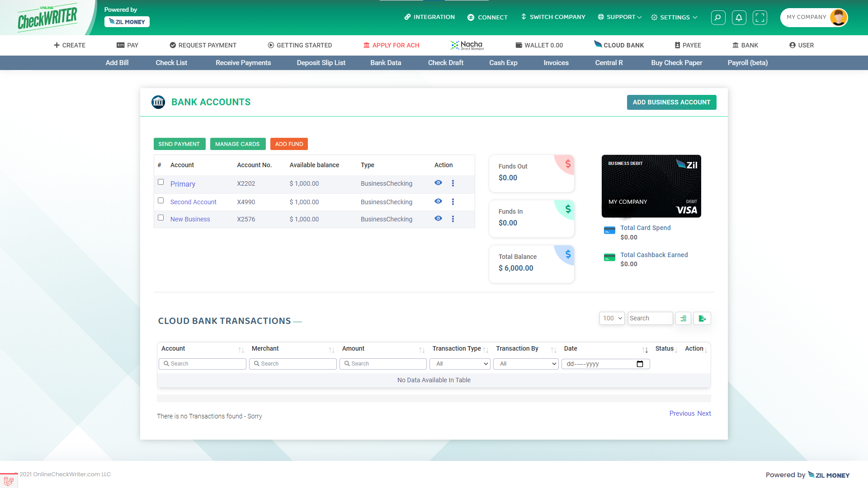The image size is (868, 488).
Task: View details of Second Account with the eye icon
Action: click(438, 201)
